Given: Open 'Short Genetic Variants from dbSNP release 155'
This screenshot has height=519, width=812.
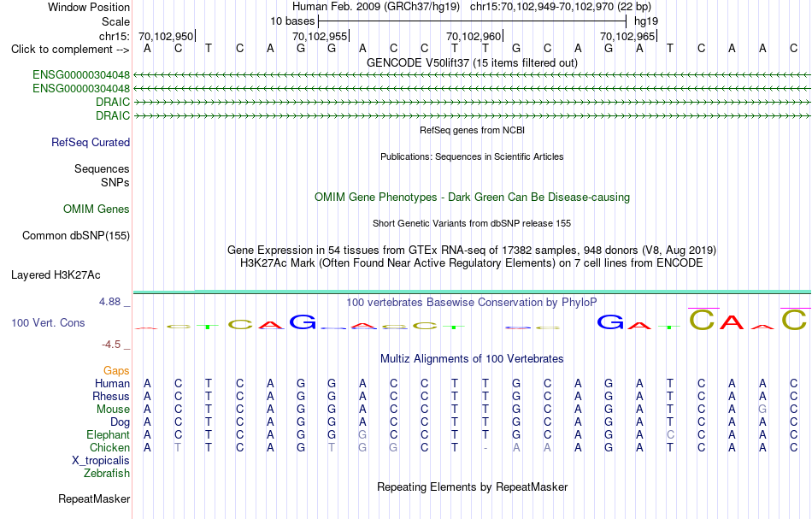Looking at the screenshot, I should click(x=473, y=224).
